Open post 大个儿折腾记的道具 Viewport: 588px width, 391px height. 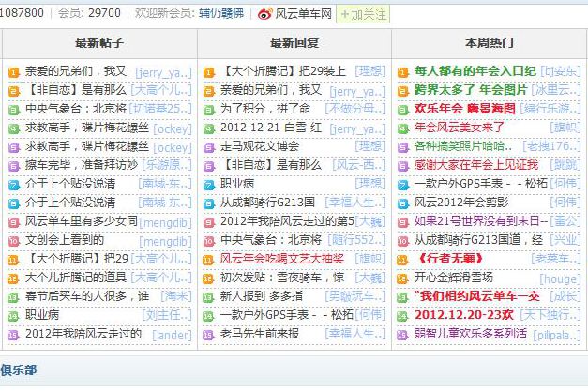pyautogui.click(x=76, y=278)
